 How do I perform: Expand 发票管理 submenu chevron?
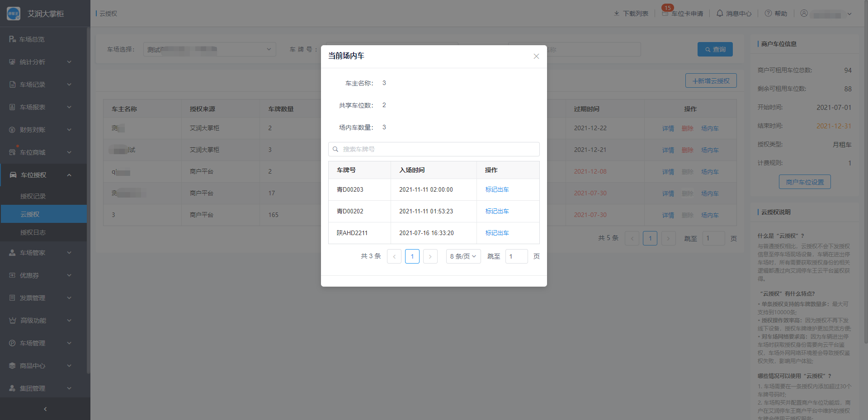(x=69, y=298)
